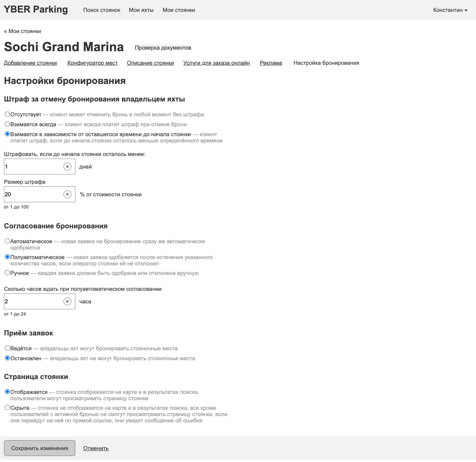Select the 'Отсутствует' penalty option
476x462 pixels.
[7, 114]
